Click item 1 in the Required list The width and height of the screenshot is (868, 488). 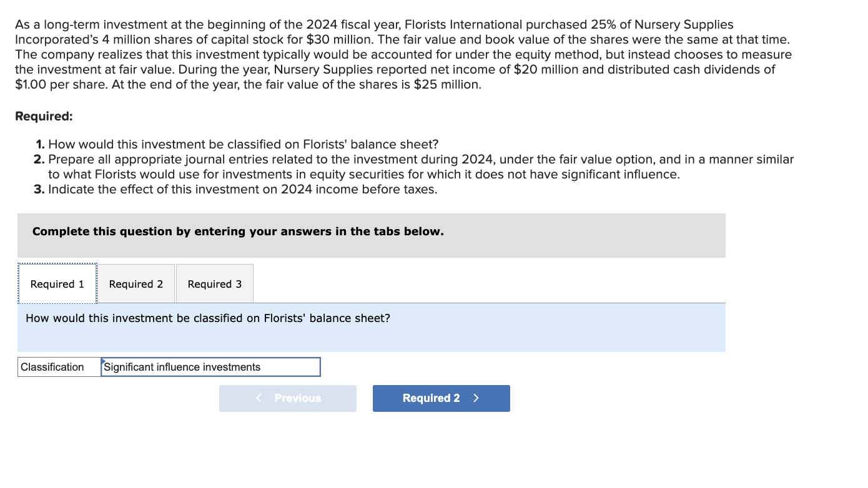point(237,144)
